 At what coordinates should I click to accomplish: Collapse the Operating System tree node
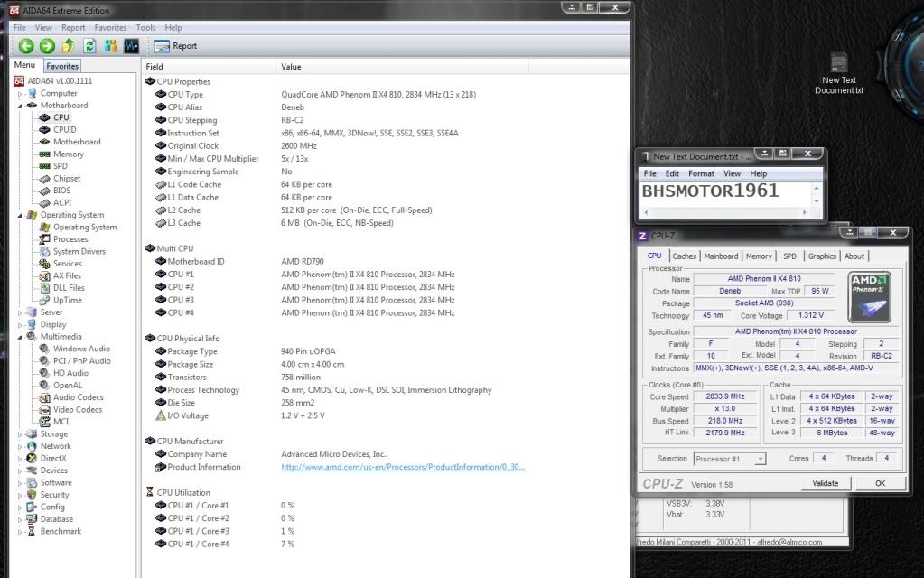20,215
